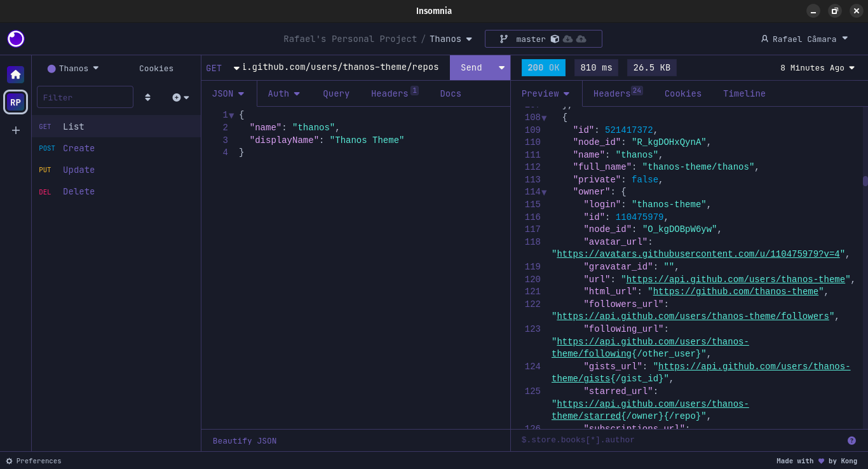Click the 200 OK status badge
Viewport: 868px width, 469px height.
pyautogui.click(x=543, y=67)
